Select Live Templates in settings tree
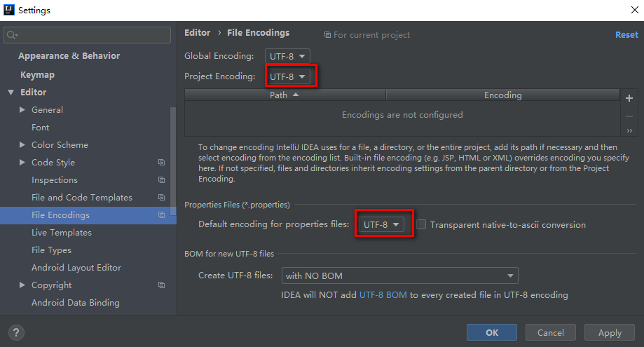 [x=62, y=233]
